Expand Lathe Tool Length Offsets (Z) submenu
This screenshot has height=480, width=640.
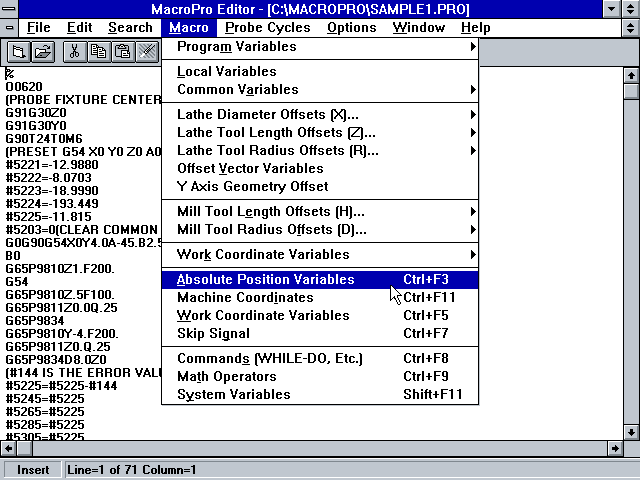pos(320,132)
